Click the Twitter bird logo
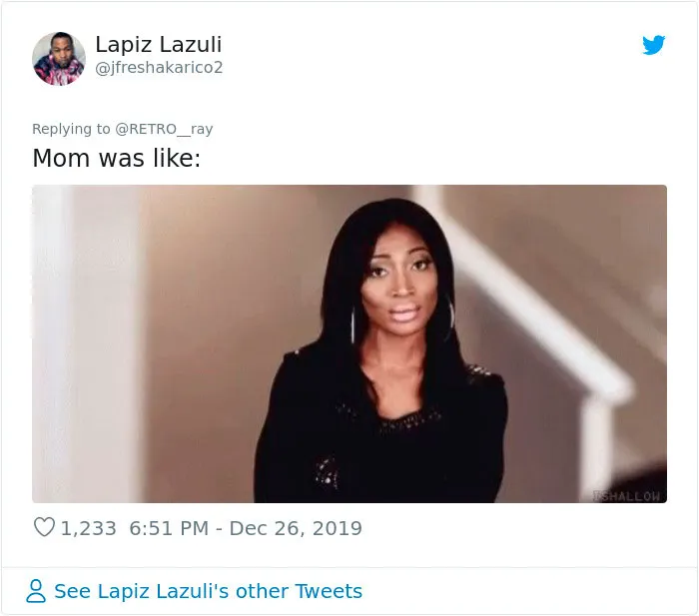Viewport: 699px width, 616px height. pyautogui.click(x=653, y=45)
